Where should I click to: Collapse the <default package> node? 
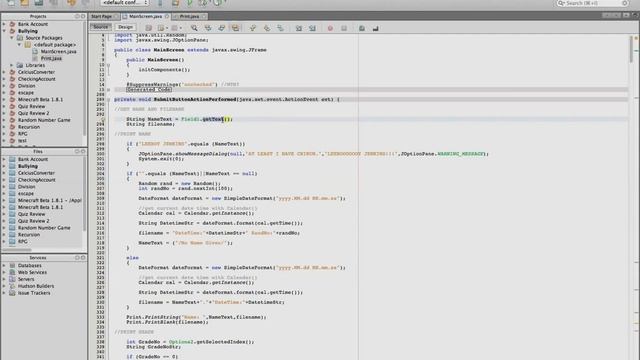pyautogui.click(x=19, y=44)
